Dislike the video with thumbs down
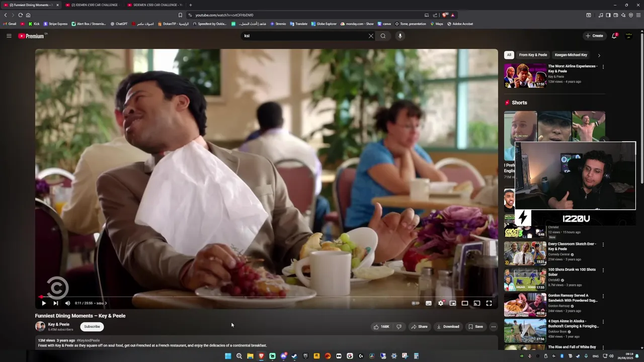This screenshot has height=362, width=644. click(399, 327)
